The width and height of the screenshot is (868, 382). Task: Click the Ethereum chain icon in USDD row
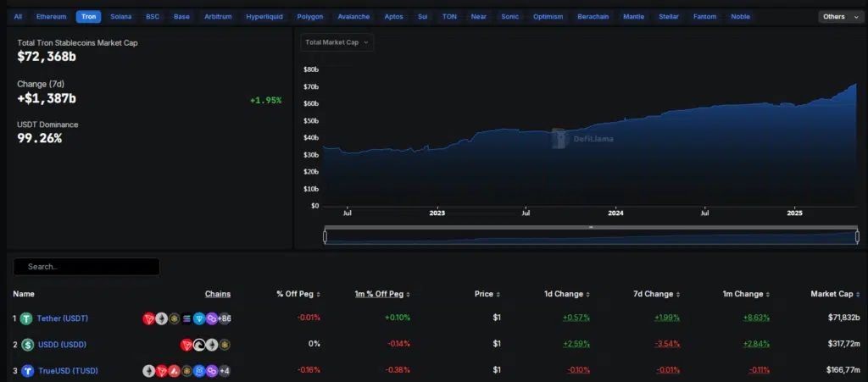click(x=212, y=345)
